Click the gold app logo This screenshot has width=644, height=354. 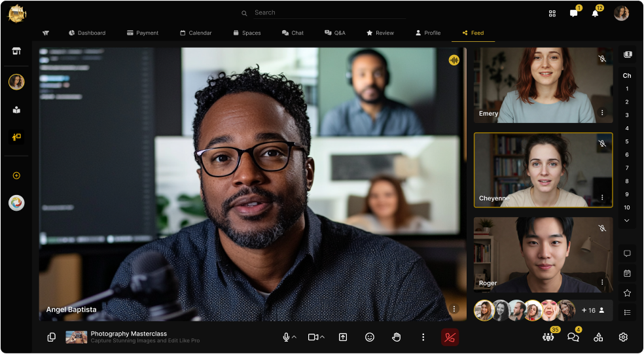coord(17,14)
